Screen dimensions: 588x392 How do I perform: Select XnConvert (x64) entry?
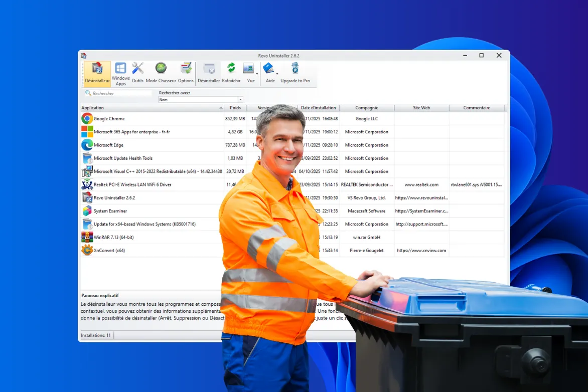pos(109,251)
